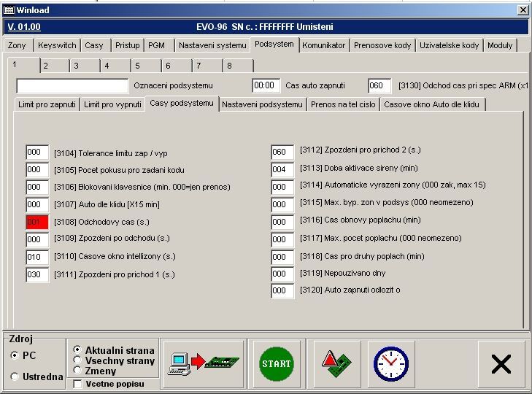Click the Winload title bar icon
Viewport: 532px width, 394px height.
click(9, 9)
